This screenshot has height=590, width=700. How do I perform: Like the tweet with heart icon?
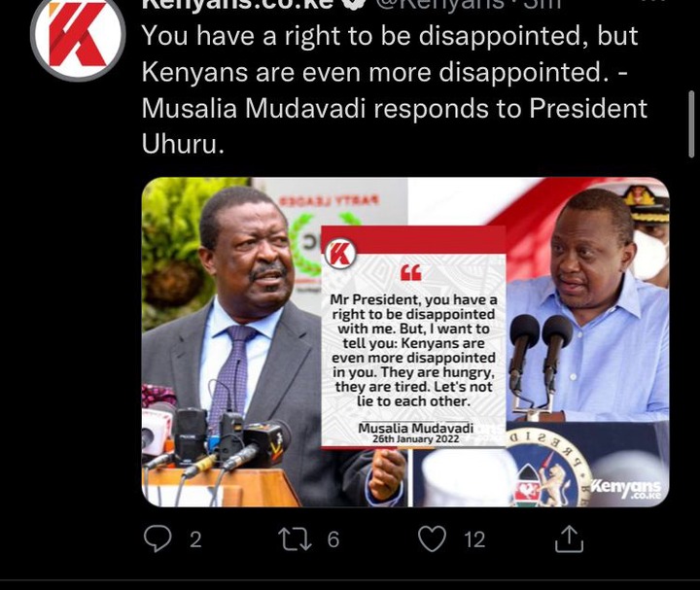tap(432, 538)
